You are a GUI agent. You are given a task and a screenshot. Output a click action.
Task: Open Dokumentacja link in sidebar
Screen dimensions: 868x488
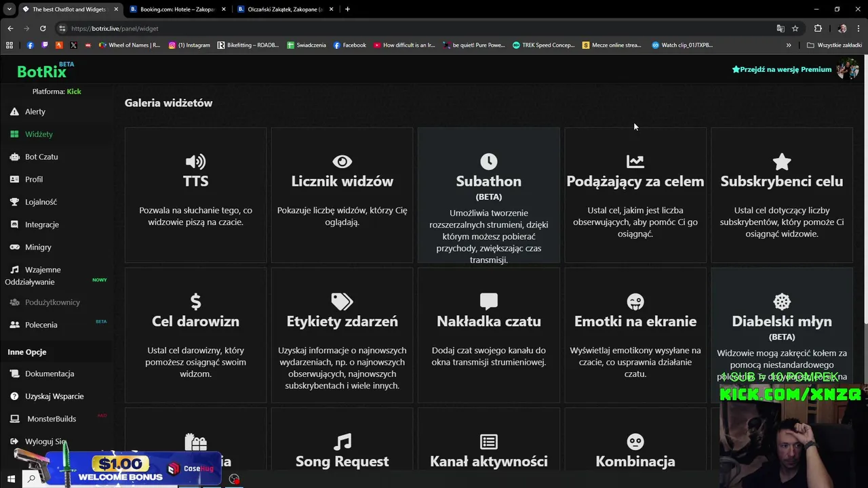[50, 373]
